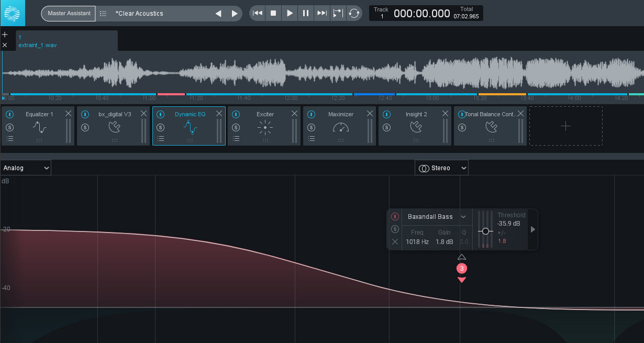Viewport: 644px width, 343px height.
Task: Open the Exciter presets list icon
Action: click(236, 139)
